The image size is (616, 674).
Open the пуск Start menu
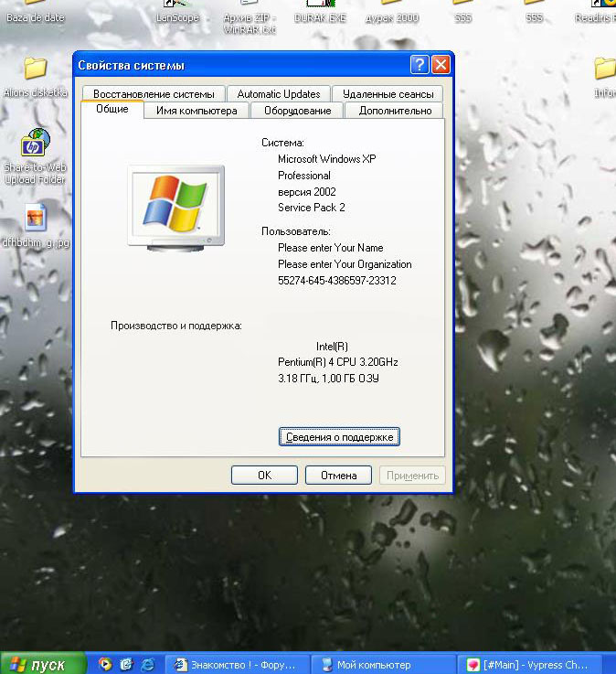click(x=43, y=664)
